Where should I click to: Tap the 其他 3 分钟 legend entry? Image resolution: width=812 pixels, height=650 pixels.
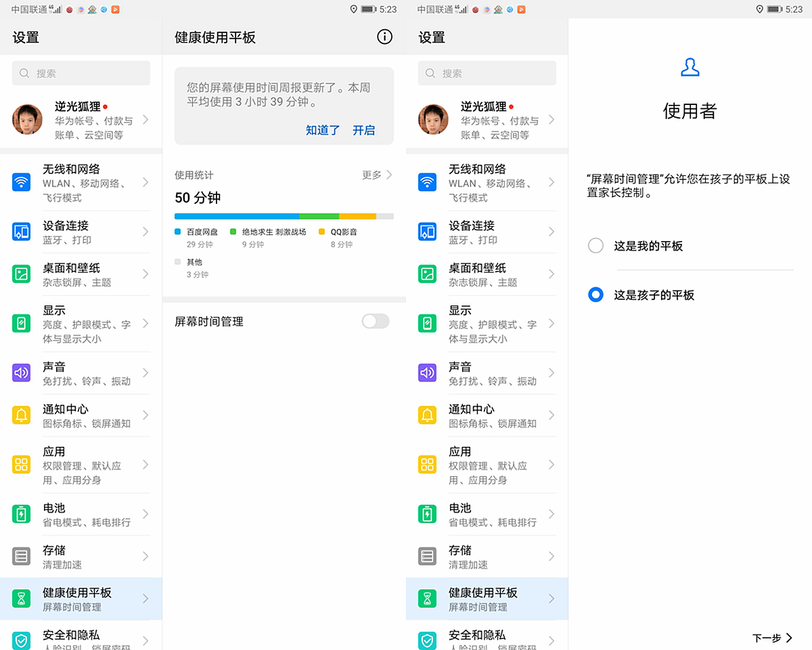coord(192,268)
